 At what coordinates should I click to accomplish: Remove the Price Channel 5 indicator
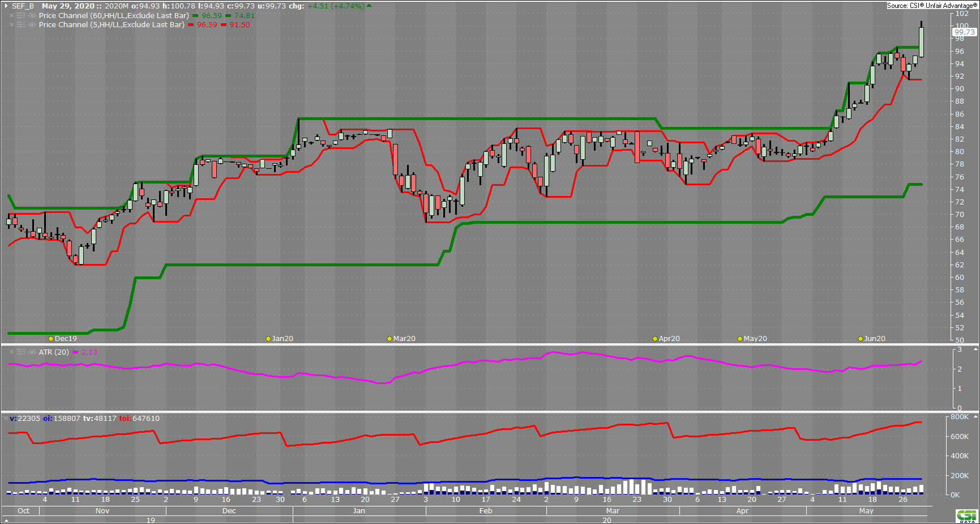[x=11, y=25]
